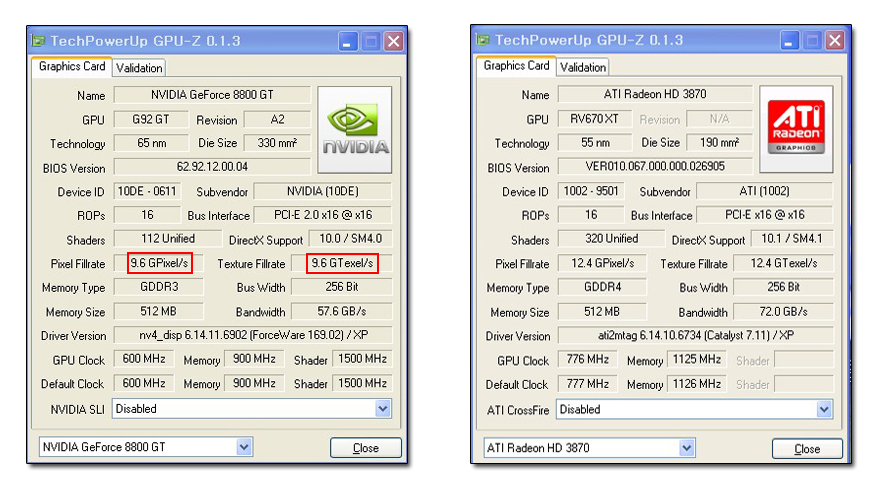Click the ATI Radeon logo in right window
The height and width of the screenshot is (499, 878).
(x=796, y=129)
